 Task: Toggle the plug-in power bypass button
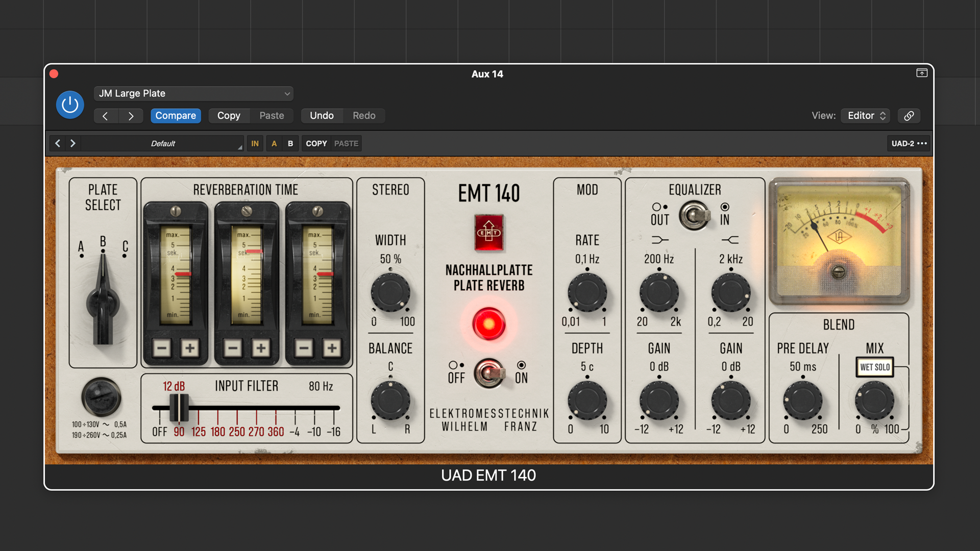coord(70,105)
